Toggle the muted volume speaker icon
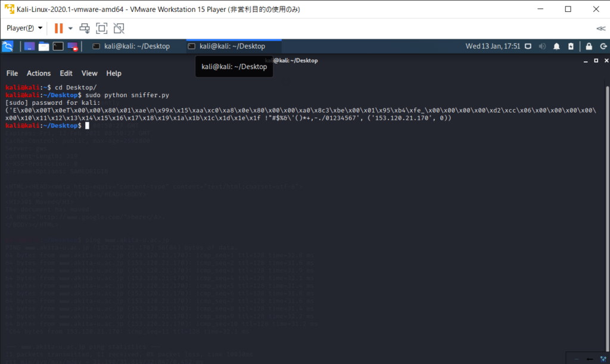 click(x=542, y=46)
